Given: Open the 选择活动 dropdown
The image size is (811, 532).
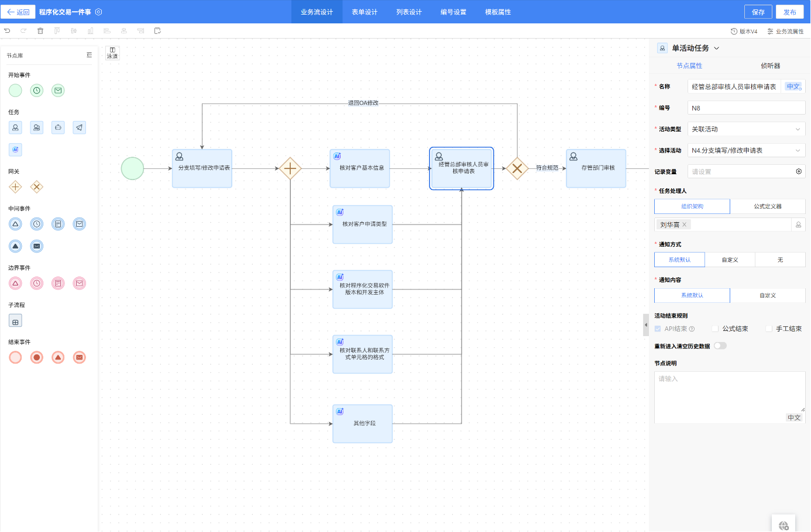Looking at the screenshot, I should [x=745, y=150].
